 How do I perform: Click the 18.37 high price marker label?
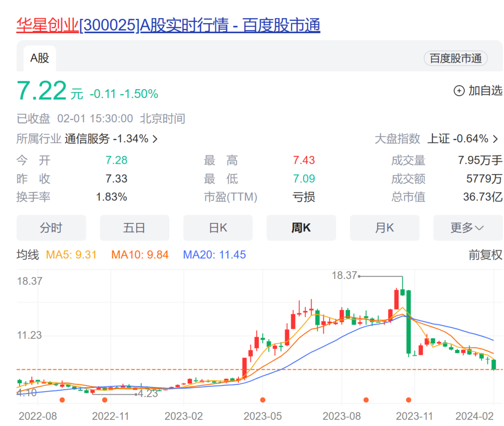coord(344,275)
